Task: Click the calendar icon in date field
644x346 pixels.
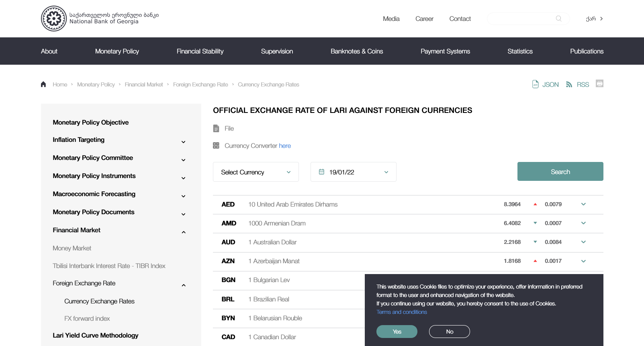Action: [321, 172]
